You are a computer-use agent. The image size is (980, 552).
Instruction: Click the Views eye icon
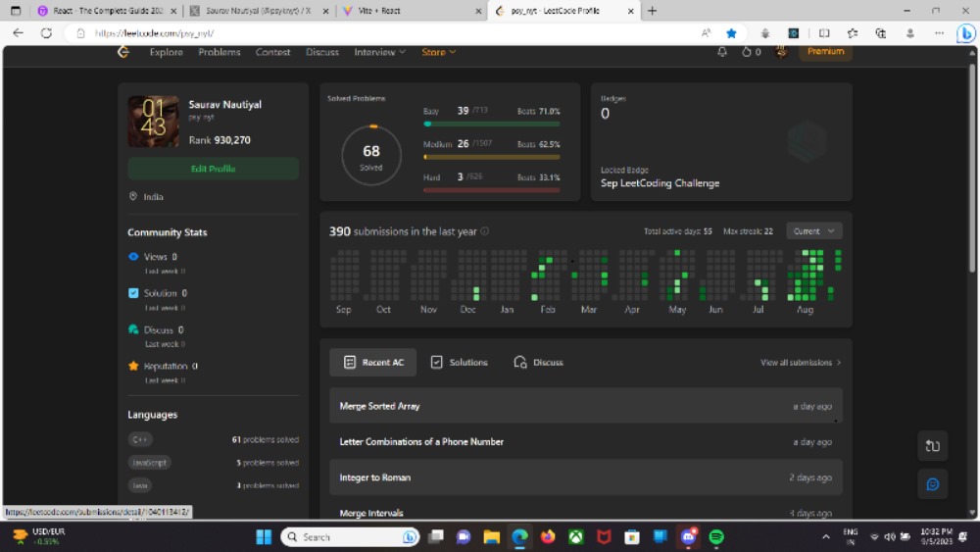[133, 256]
